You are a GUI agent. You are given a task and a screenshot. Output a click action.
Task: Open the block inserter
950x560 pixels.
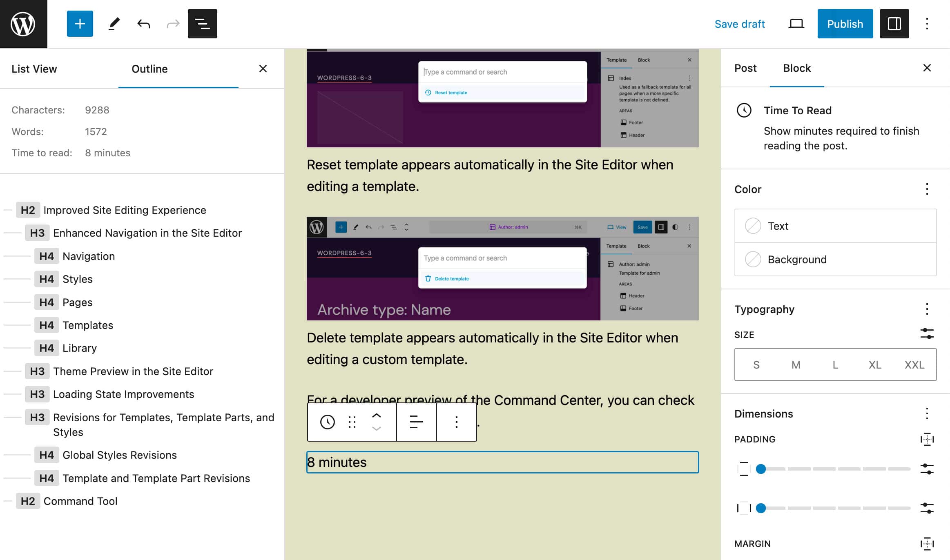(80, 24)
